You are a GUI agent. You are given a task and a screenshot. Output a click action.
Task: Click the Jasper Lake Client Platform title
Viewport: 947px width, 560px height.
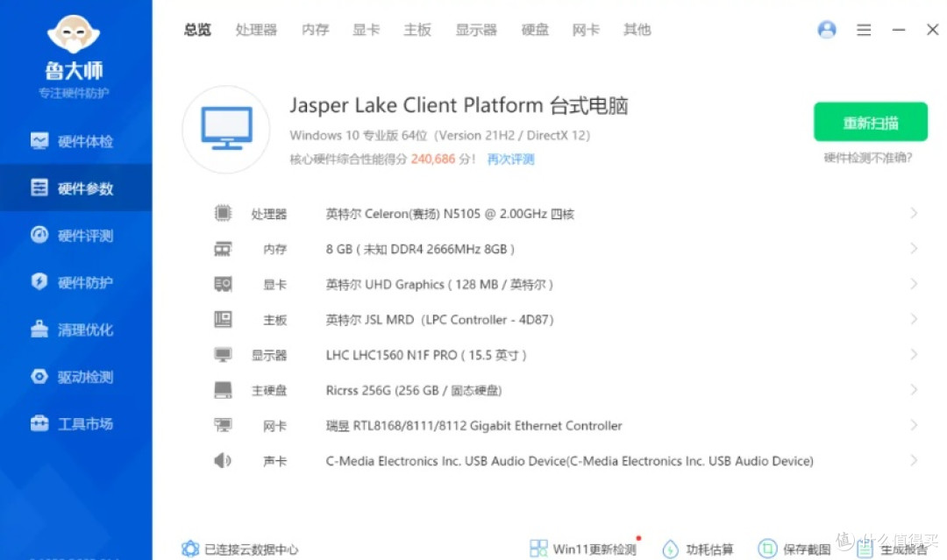click(459, 106)
